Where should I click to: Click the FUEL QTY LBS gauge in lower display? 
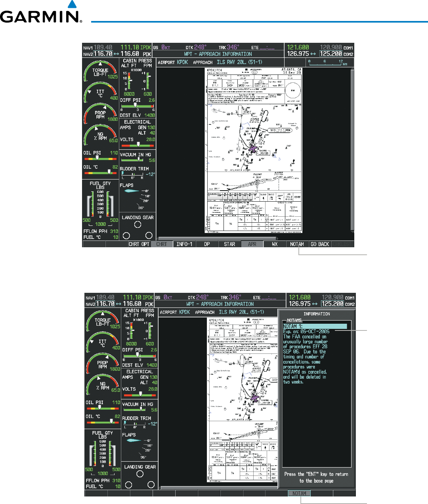click(x=103, y=454)
